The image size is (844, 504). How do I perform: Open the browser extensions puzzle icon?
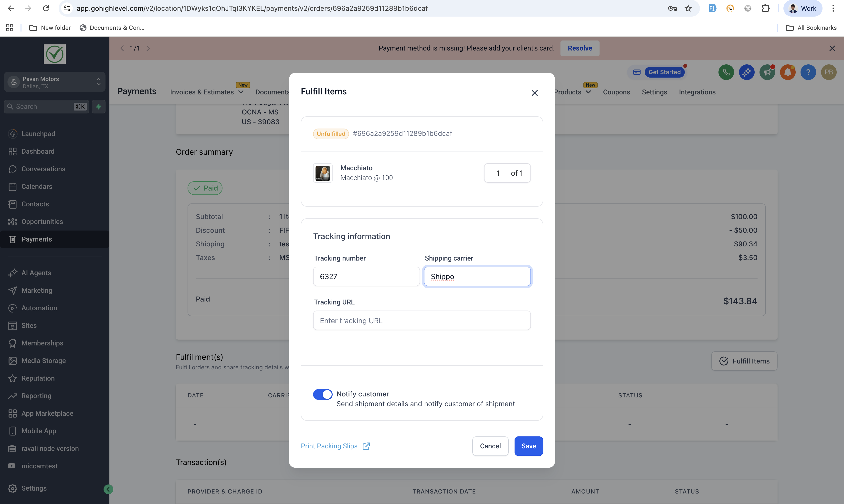coord(765,9)
